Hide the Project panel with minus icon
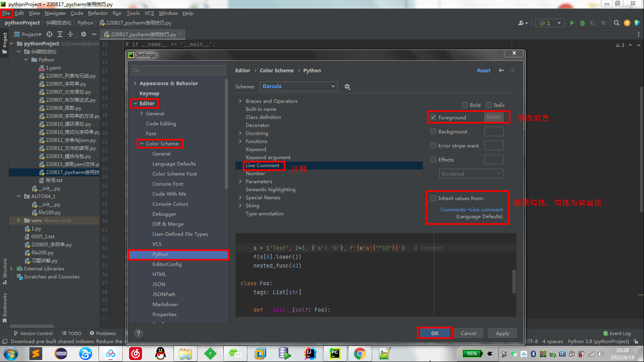644x362 pixels. pyautogui.click(x=94, y=34)
